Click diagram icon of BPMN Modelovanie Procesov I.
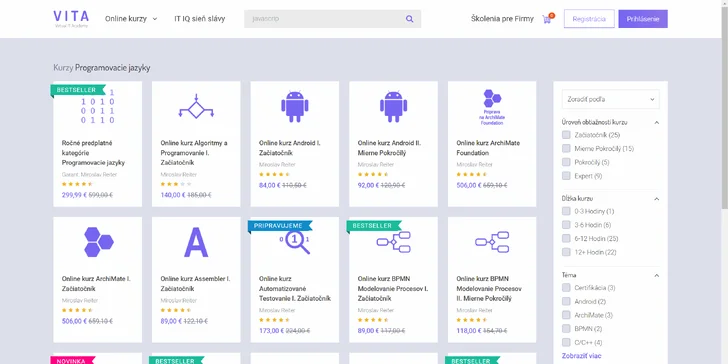Viewport: 728px width, 364px height. (x=393, y=242)
